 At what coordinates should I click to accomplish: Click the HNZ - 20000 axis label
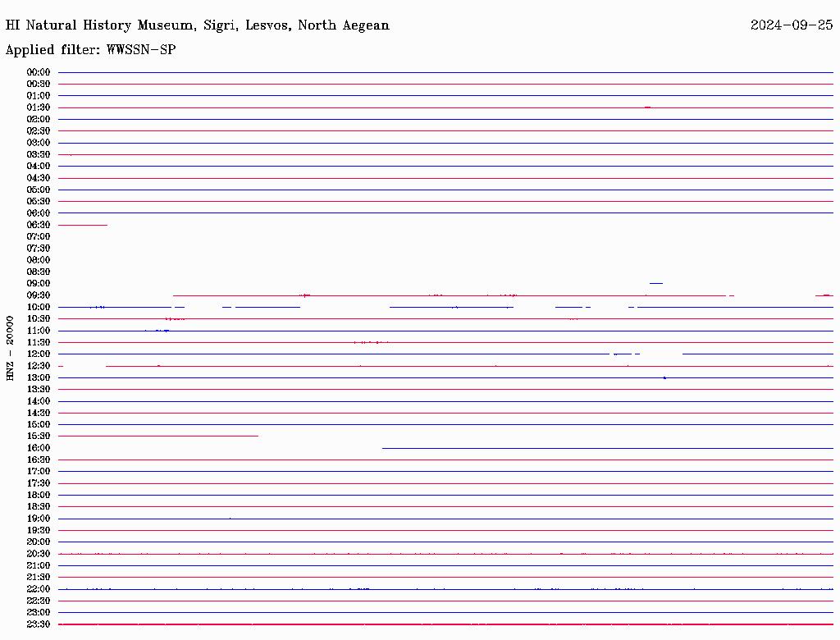click(x=10, y=349)
